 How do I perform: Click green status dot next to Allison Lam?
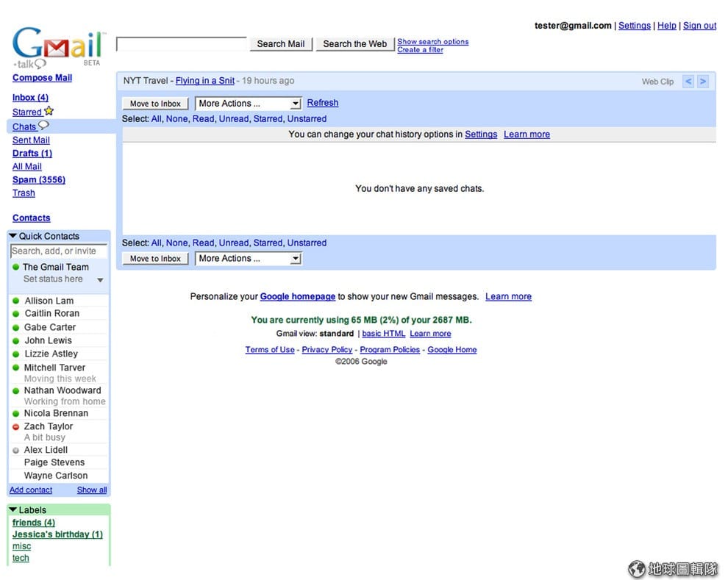click(x=15, y=301)
